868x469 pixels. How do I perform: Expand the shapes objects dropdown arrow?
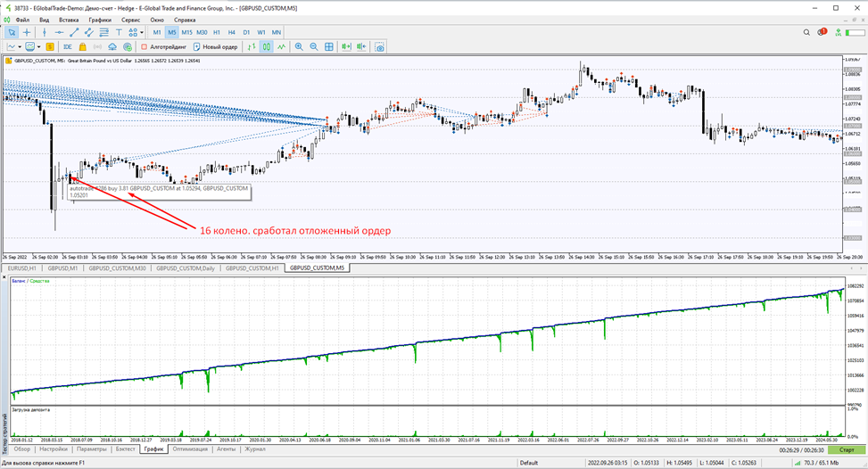click(x=142, y=33)
